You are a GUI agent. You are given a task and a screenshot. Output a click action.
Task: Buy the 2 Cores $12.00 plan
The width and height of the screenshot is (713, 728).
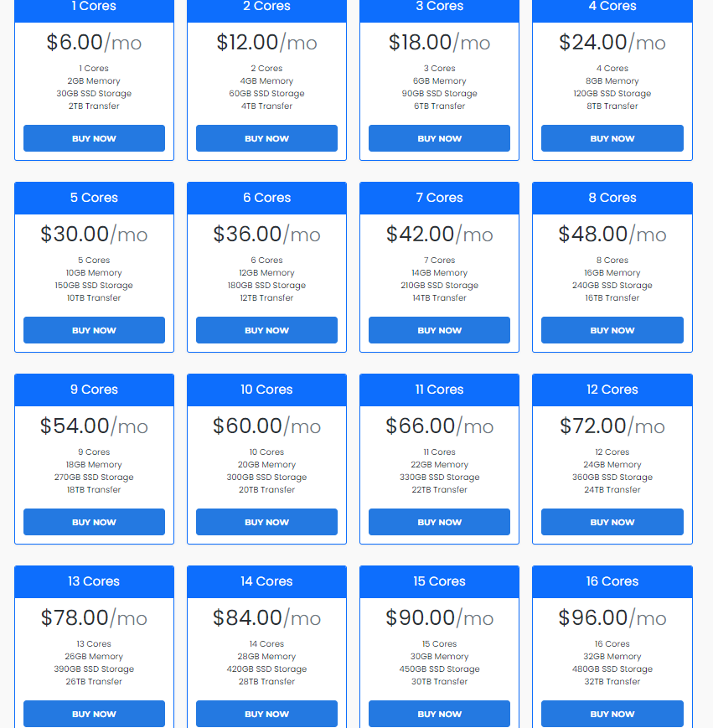(266, 138)
